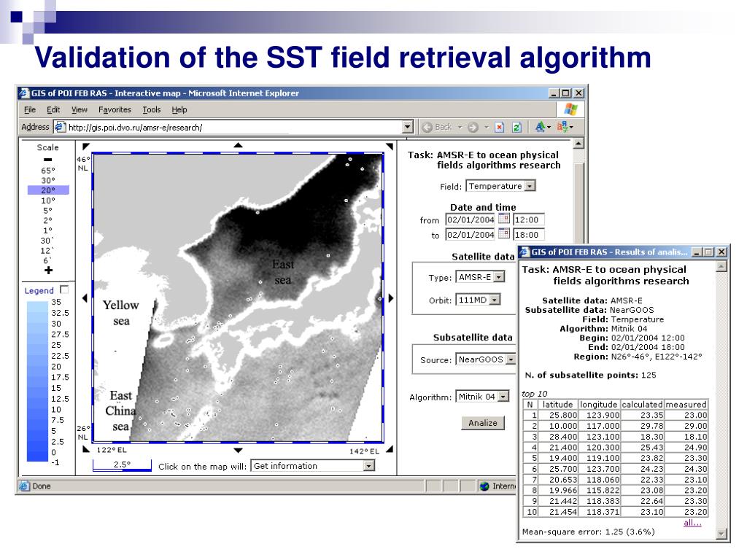Image resolution: width=747 pixels, height=560 pixels.
Task: Pan map south with bottom arrow
Action: click(x=239, y=450)
